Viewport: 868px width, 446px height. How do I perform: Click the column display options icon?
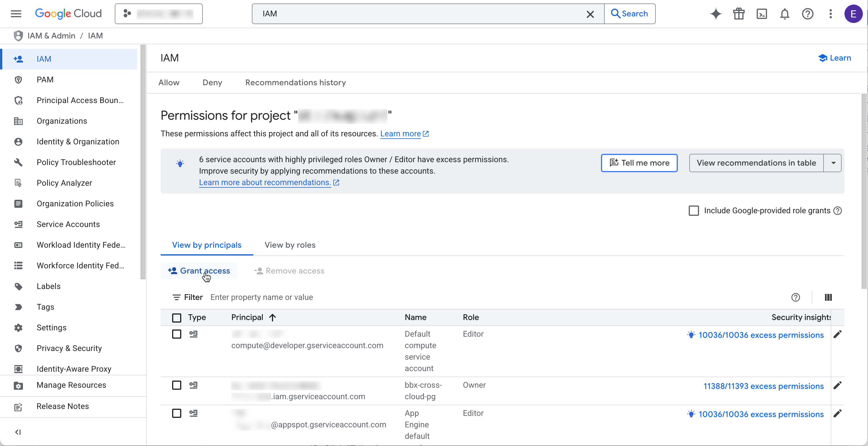828,297
